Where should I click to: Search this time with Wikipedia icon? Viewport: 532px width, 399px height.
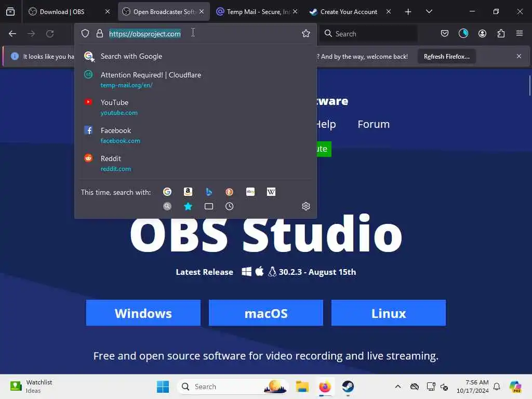click(271, 192)
